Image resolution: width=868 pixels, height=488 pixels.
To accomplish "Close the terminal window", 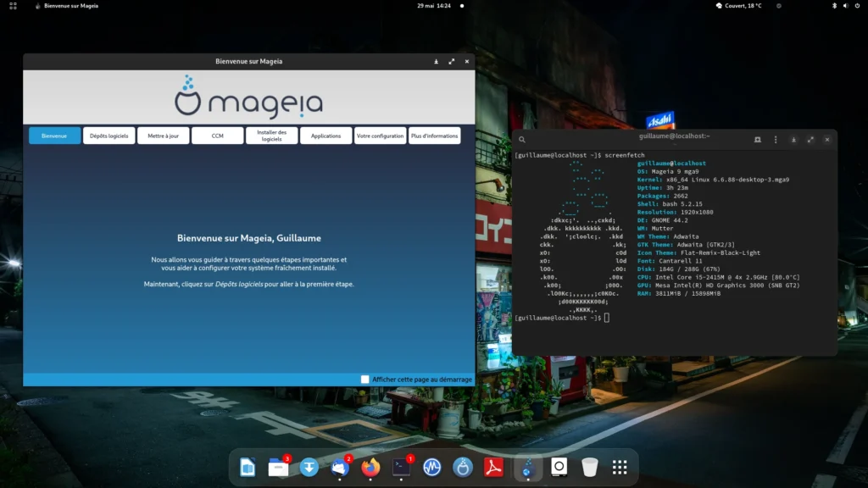I will (827, 140).
